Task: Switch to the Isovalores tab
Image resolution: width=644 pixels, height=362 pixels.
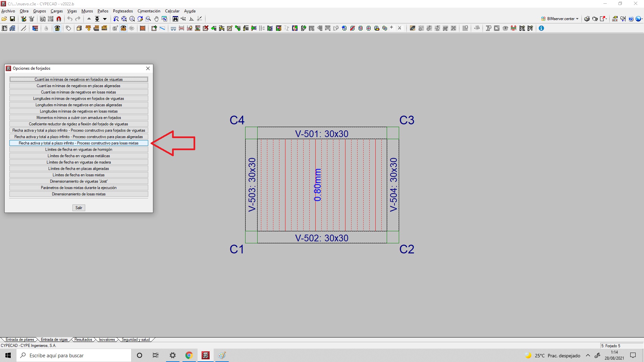Action: [x=107, y=340]
